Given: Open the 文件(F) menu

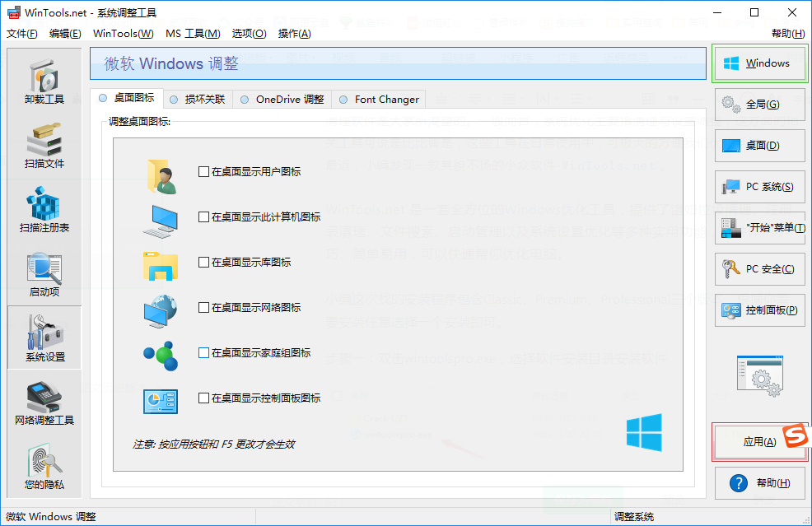Looking at the screenshot, I should [x=21, y=34].
